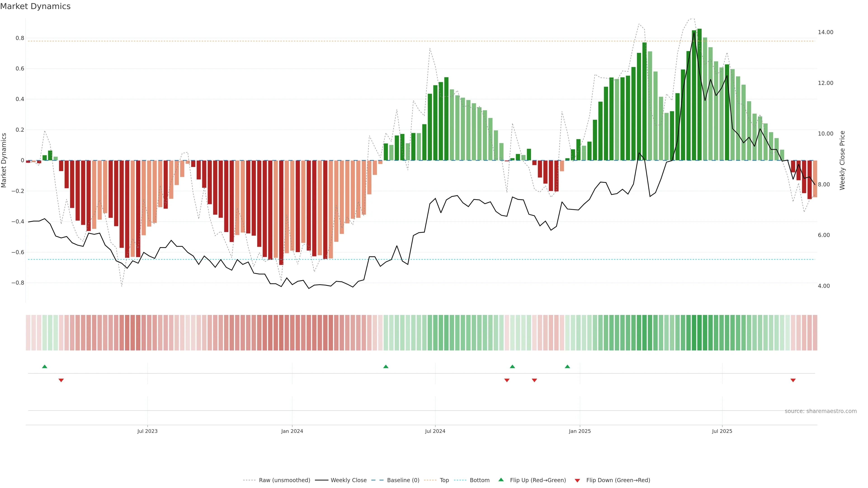This screenshot has width=868, height=488.
Task: Click the Flip Up legend triangle icon
Action: (501, 480)
